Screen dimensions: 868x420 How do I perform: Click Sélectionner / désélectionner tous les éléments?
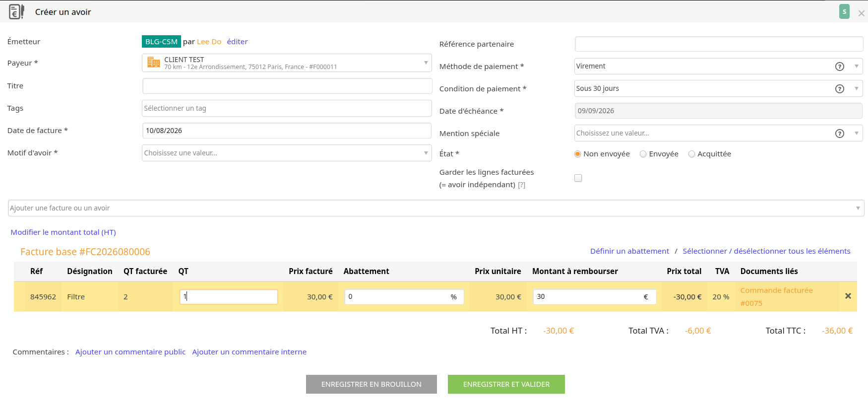point(766,251)
